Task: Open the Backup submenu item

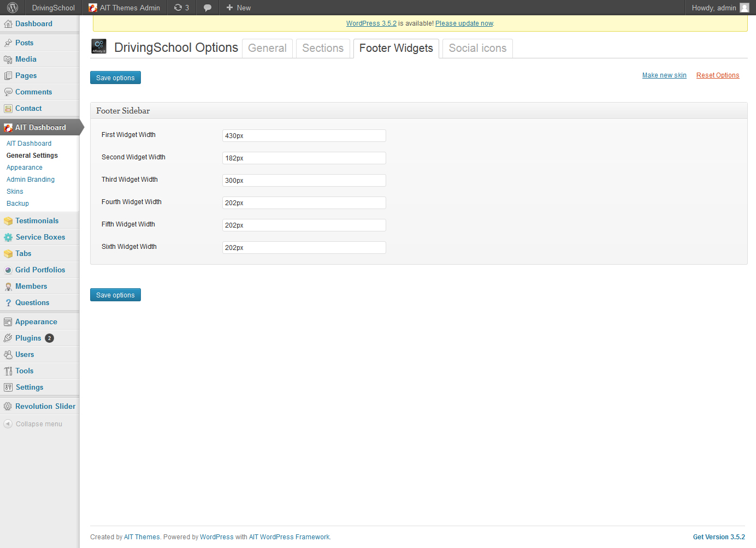Action: (x=17, y=204)
